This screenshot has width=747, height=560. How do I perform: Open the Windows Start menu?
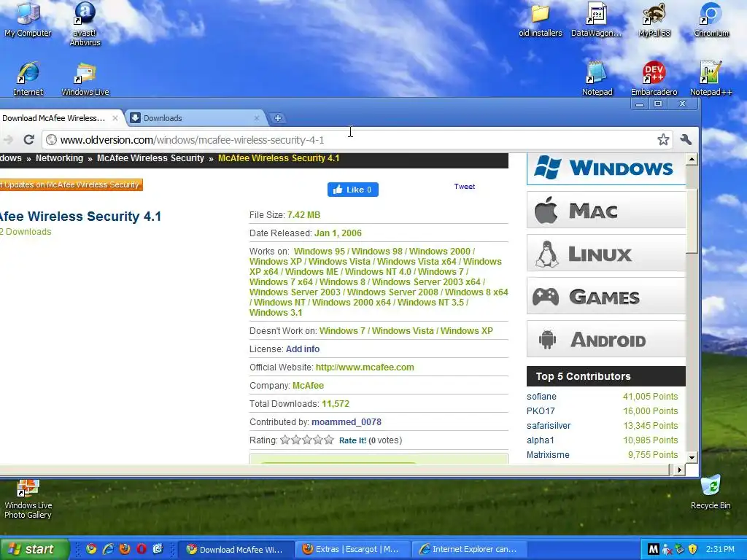34,549
